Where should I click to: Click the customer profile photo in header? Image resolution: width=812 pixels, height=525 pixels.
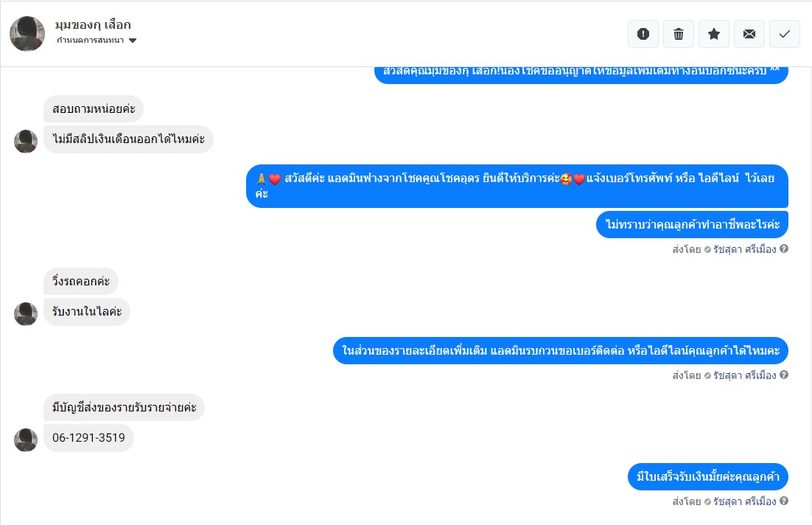27,34
